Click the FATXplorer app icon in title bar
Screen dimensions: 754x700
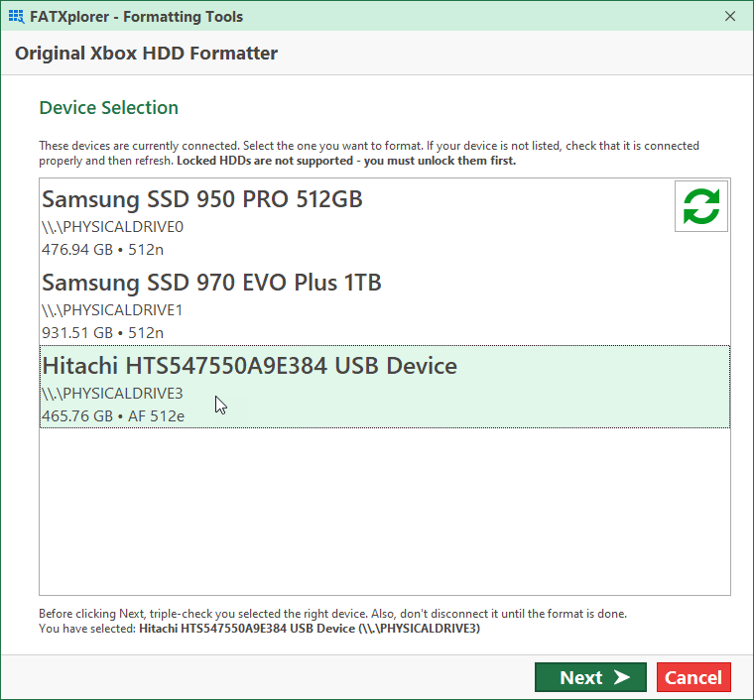point(16,16)
